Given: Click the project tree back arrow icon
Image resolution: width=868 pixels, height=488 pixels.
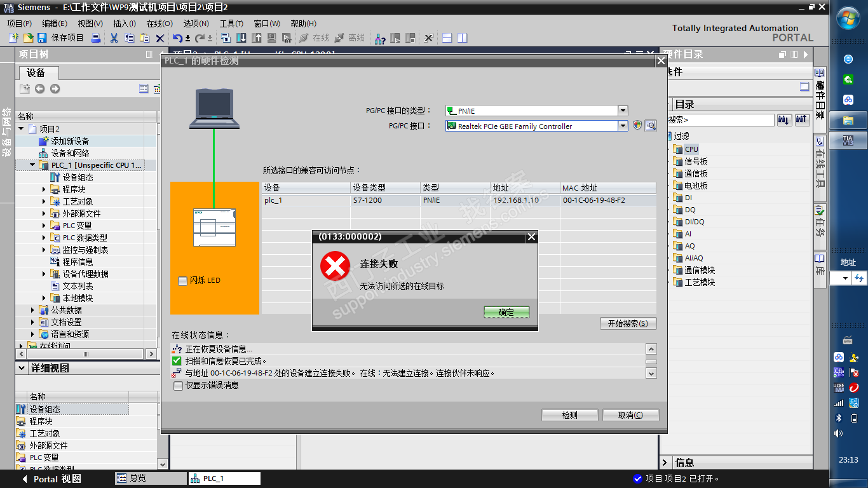Looking at the screenshot, I should pyautogui.click(x=40, y=89).
